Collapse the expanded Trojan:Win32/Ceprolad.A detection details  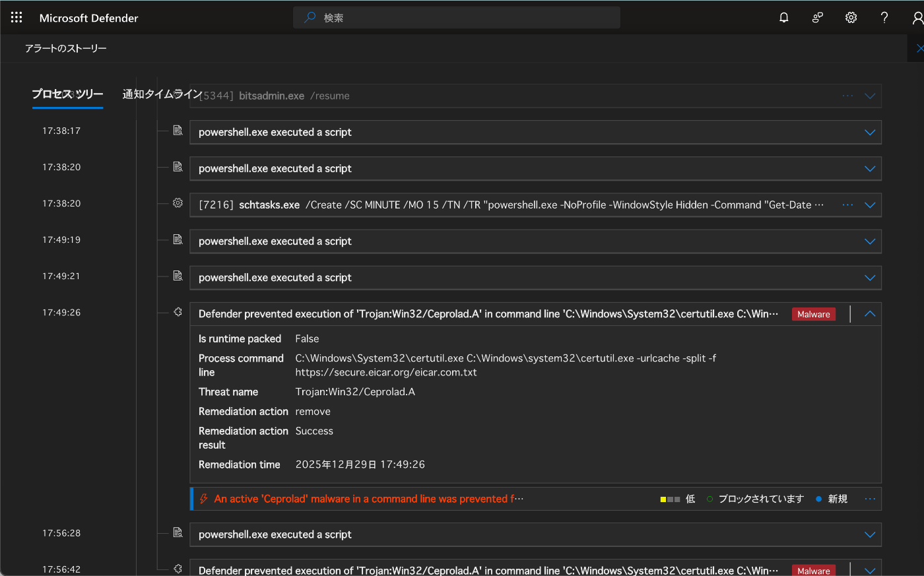tap(870, 313)
